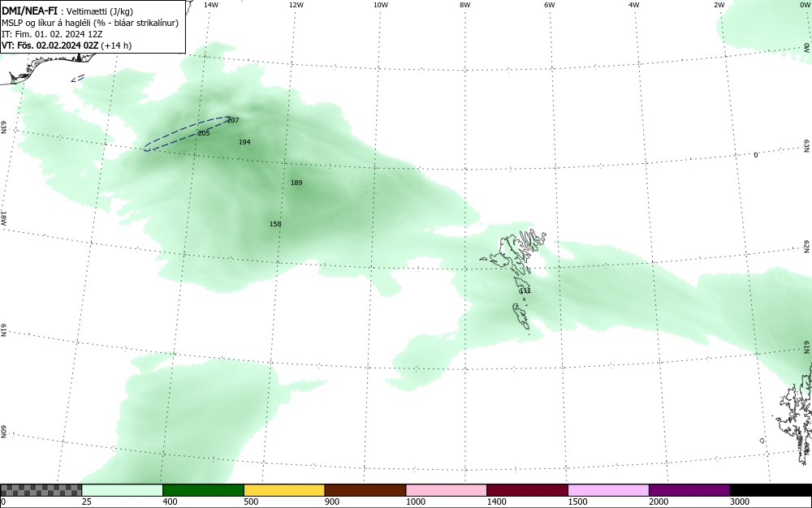Choose the purple 2000–3000 legend swatch
The height and width of the screenshot is (508, 812).
pyautogui.click(x=689, y=490)
